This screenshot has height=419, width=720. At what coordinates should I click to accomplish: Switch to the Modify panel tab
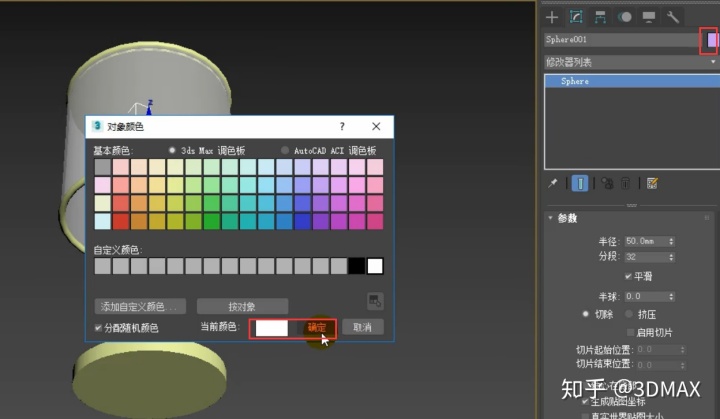(576, 17)
